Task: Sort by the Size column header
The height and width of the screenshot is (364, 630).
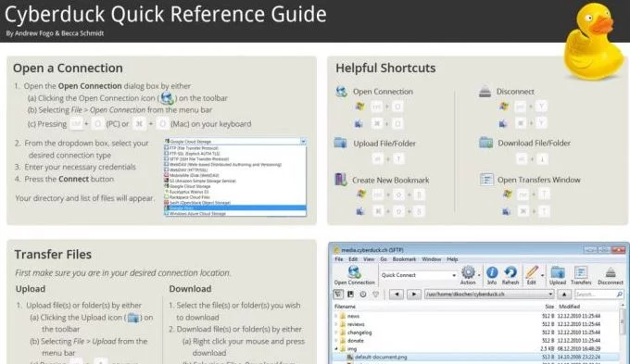Action: point(549,307)
